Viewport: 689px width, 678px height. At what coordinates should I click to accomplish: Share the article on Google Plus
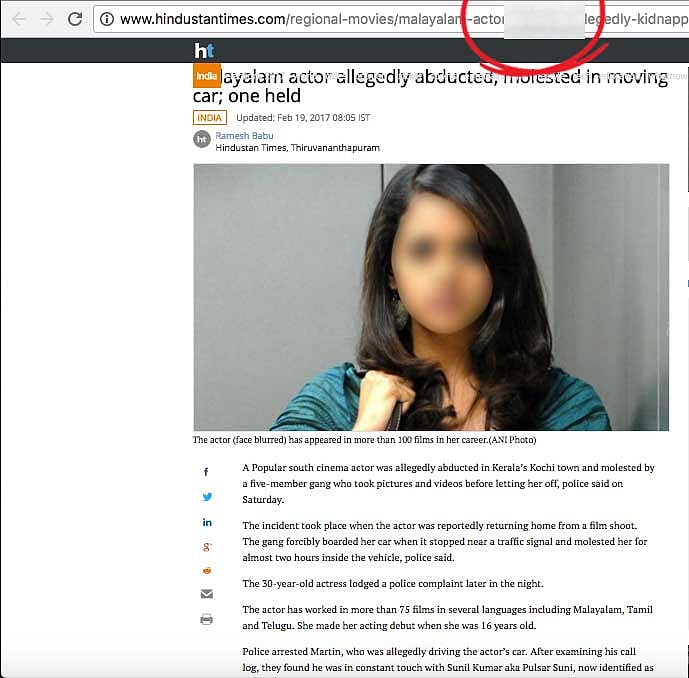207,547
